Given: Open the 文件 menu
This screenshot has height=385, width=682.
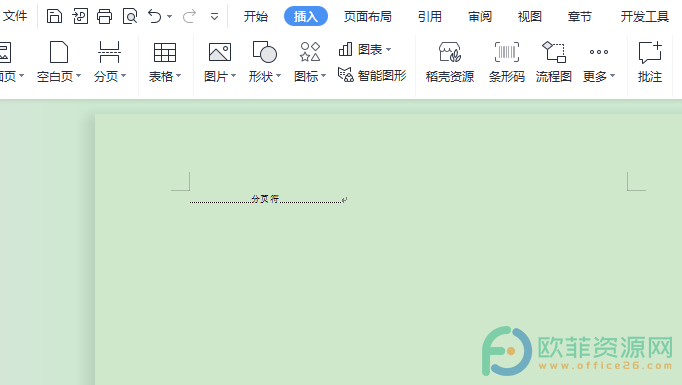Looking at the screenshot, I should click(x=15, y=17).
